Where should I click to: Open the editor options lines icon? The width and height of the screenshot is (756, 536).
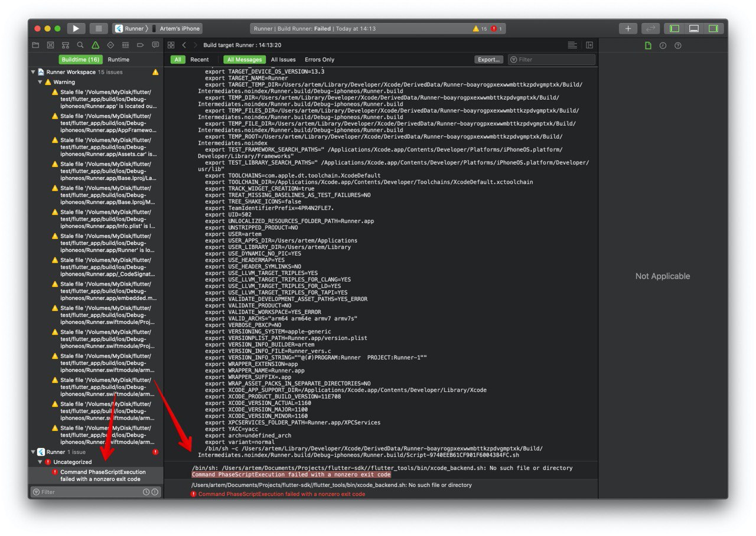click(572, 45)
